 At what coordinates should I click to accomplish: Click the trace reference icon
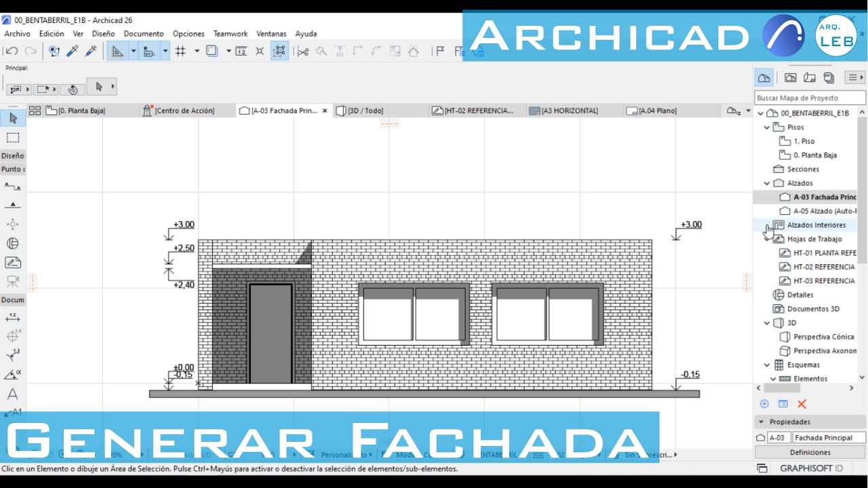(212, 51)
